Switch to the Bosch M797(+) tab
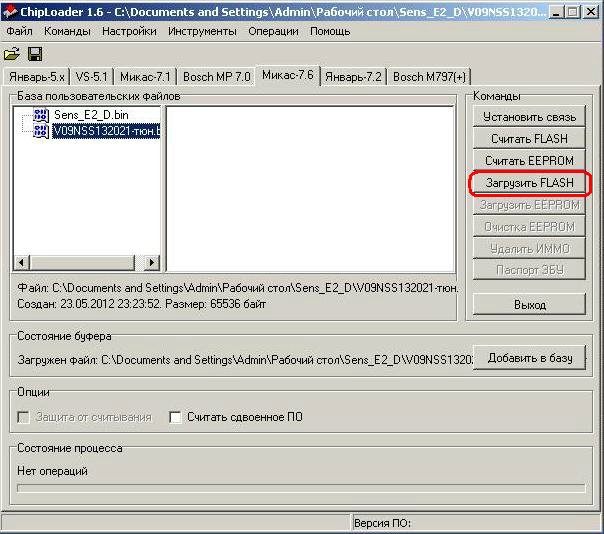The height and width of the screenshot is (534, 604). click(x=429, y=77)
